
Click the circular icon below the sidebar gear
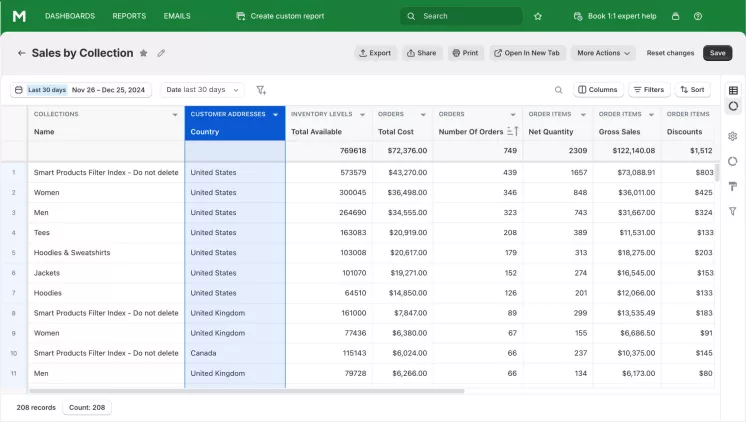(x=733, y=161)
